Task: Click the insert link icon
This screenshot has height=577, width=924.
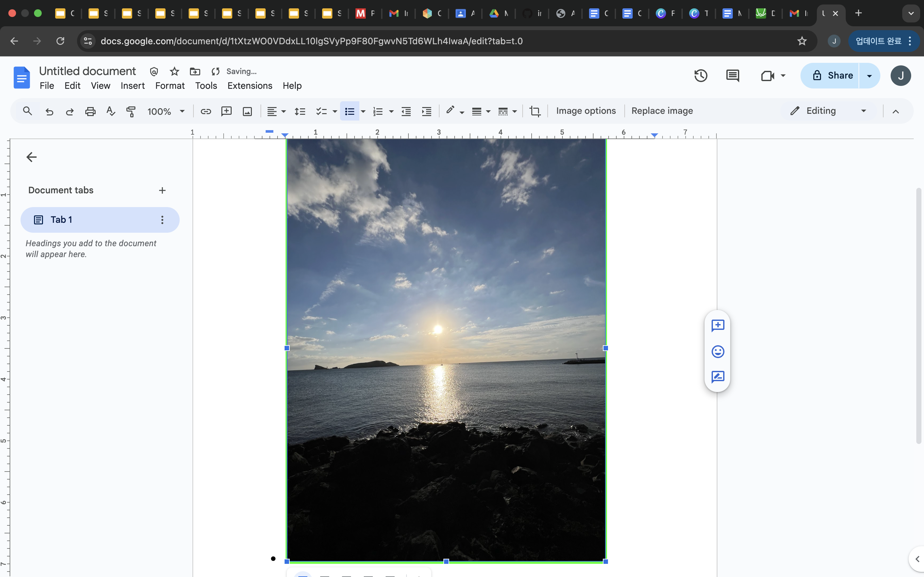Action: coord(206,111)
